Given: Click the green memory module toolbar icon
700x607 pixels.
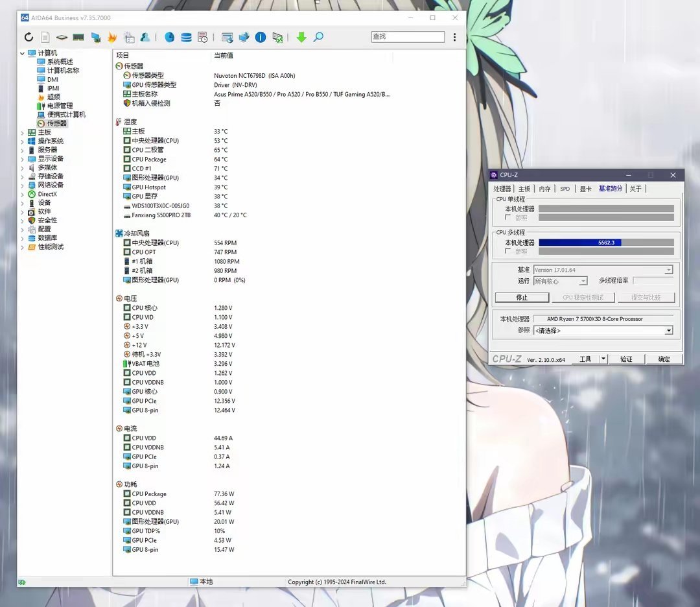Looking at the screenshot, I should pyautogui.click(x=78, y=37).
